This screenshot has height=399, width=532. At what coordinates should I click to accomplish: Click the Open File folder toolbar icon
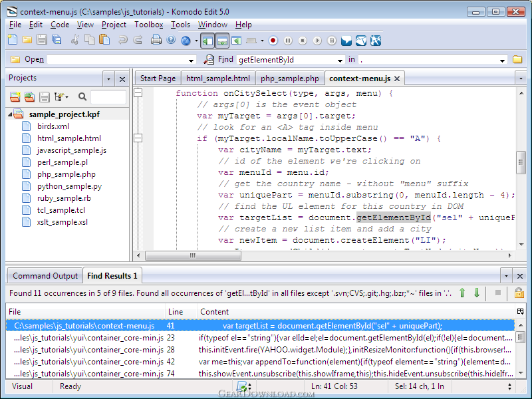pyautogui.click(x=27, y=40)
